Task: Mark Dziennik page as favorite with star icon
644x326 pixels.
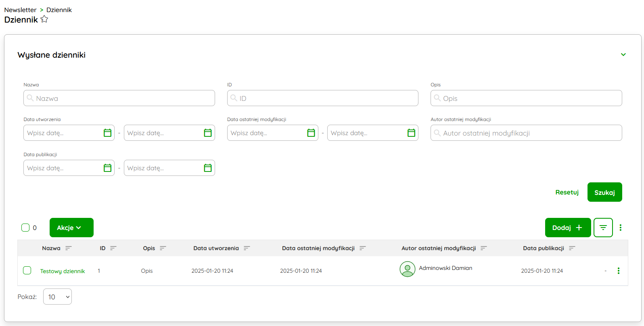Action: [x=44, y=19]
